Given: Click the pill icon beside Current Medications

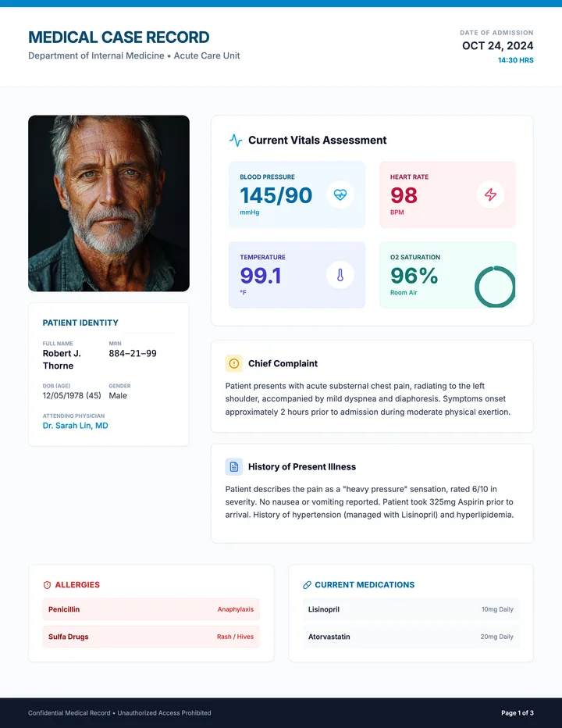Looking at the screenshot, I should click(307, 585).
